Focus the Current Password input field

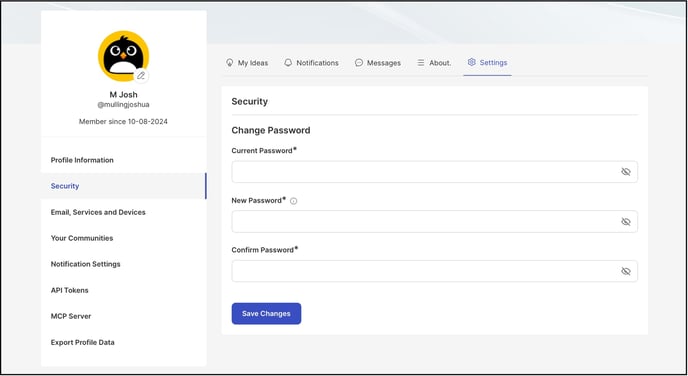pos(434,172)
